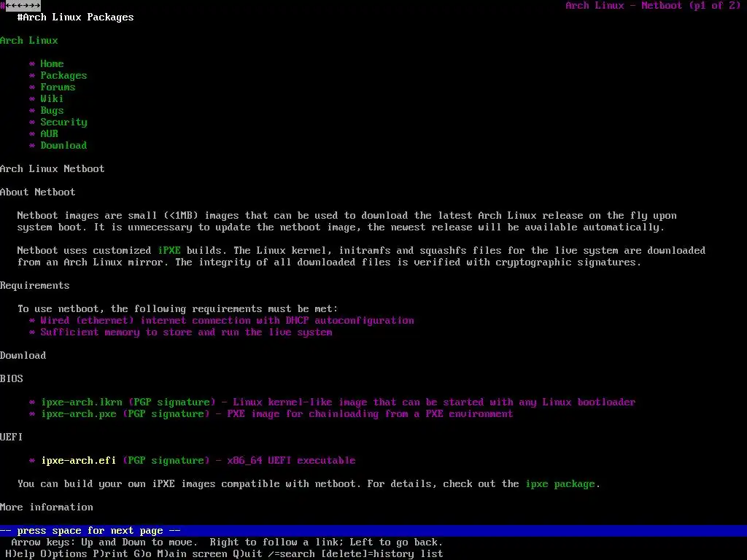747x560 pixels.
Task: Follow the Bugs link
Action: coord(52,111)
